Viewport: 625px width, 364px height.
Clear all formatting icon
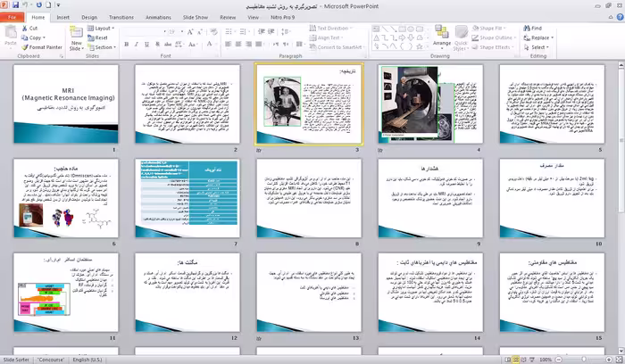point(214,31)
